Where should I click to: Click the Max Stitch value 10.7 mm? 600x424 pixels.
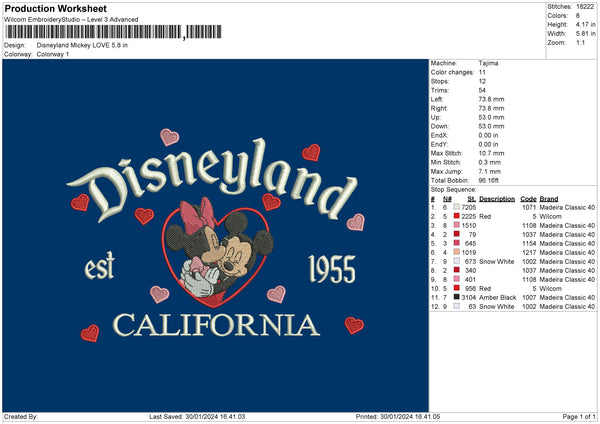(491, 153)
